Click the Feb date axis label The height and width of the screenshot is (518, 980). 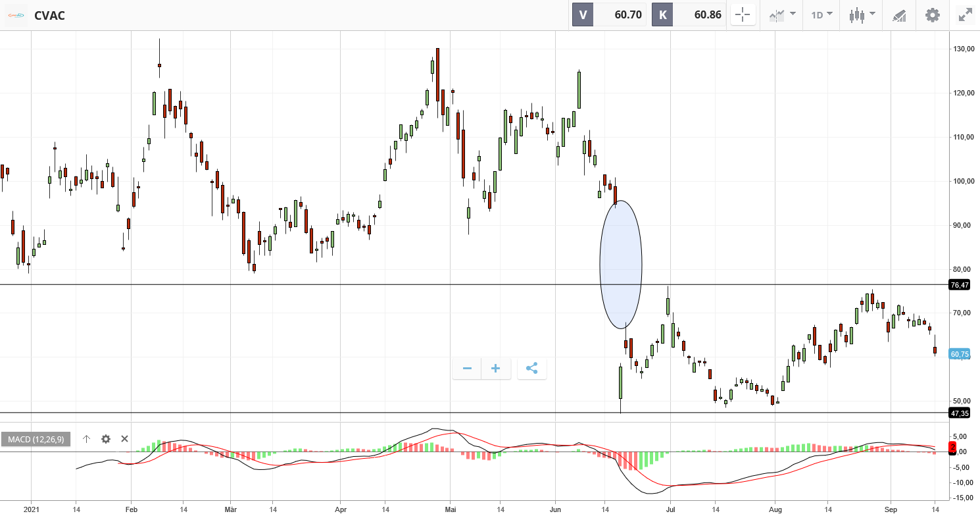[131, 509]
